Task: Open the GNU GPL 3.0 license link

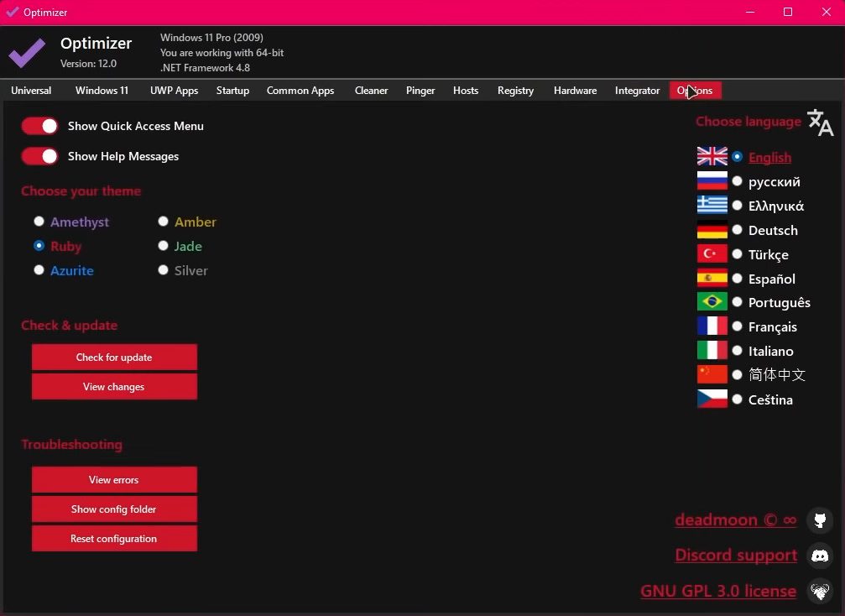Action: (718, 591)
